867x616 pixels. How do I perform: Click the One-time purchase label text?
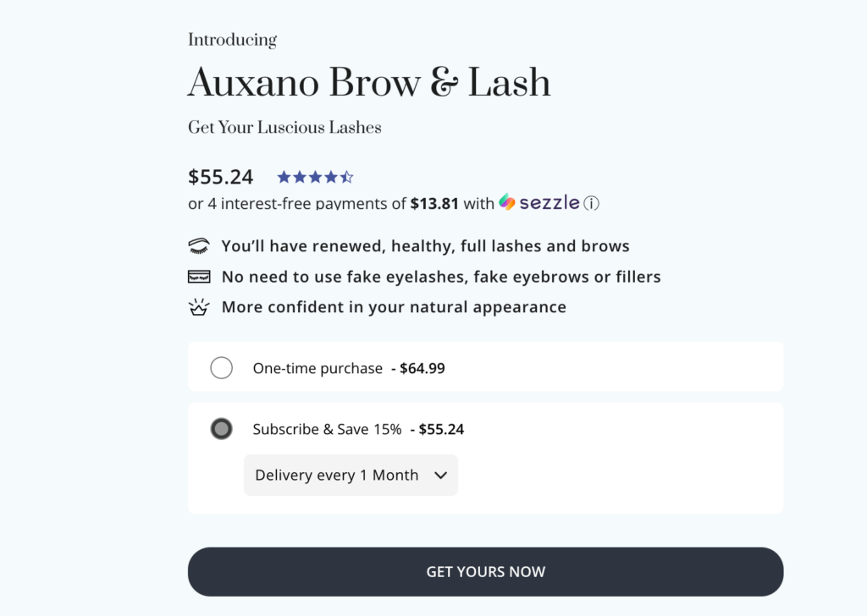(x=318, y=369)
